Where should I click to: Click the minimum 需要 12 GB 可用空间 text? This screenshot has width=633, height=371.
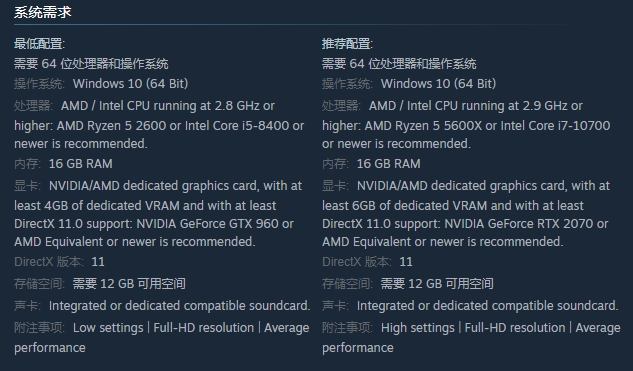(129, 283)
